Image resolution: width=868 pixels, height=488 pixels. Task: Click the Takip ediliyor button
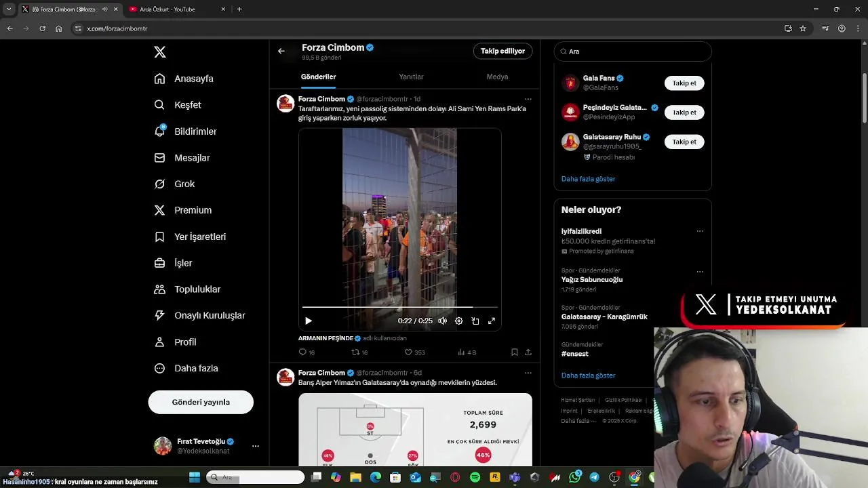click(502, 51)
